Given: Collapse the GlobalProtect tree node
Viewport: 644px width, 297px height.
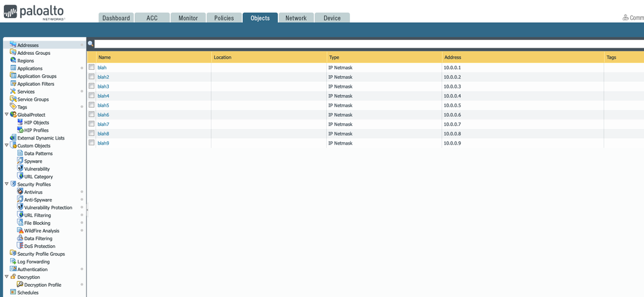Looking at the screenshot, I should click(x=6, y=115).
